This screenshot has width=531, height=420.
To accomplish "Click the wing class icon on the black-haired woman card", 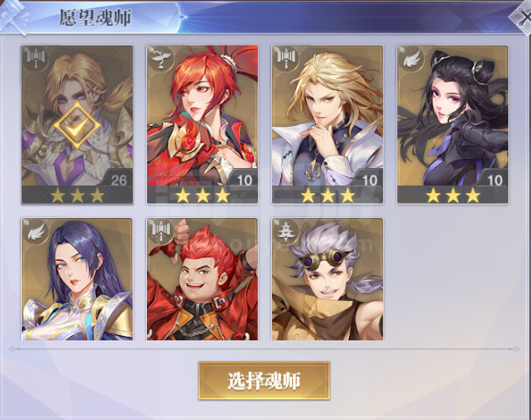I will tap(411, 59).
